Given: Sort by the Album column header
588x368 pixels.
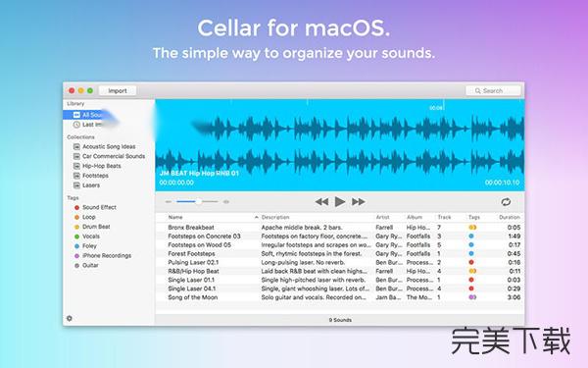Looking at the screenshot, I should [x=415, y=218].
